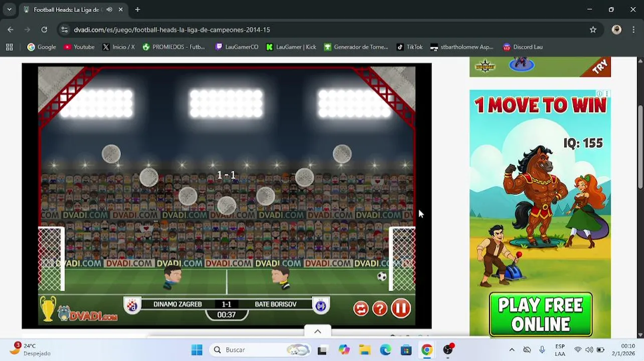Open the black terminal-like taskbar app
The width and height of the screenshot is (644, 361).
pos(322,349)
